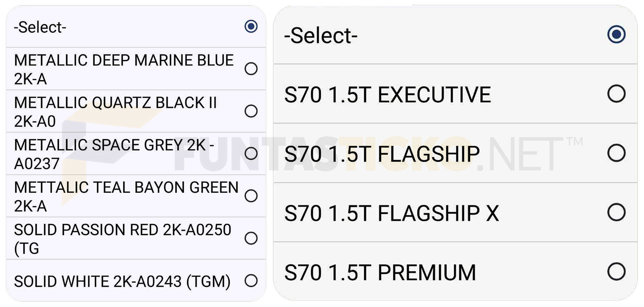
Task: Click the S70 1.5T EXECUTIVE label
Action: [388, 95]
